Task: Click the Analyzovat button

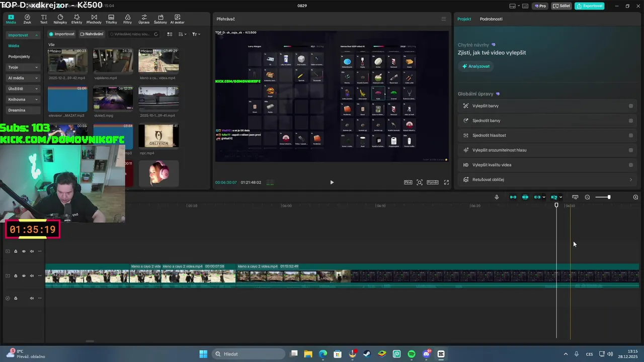Action: tap(475, 66)
